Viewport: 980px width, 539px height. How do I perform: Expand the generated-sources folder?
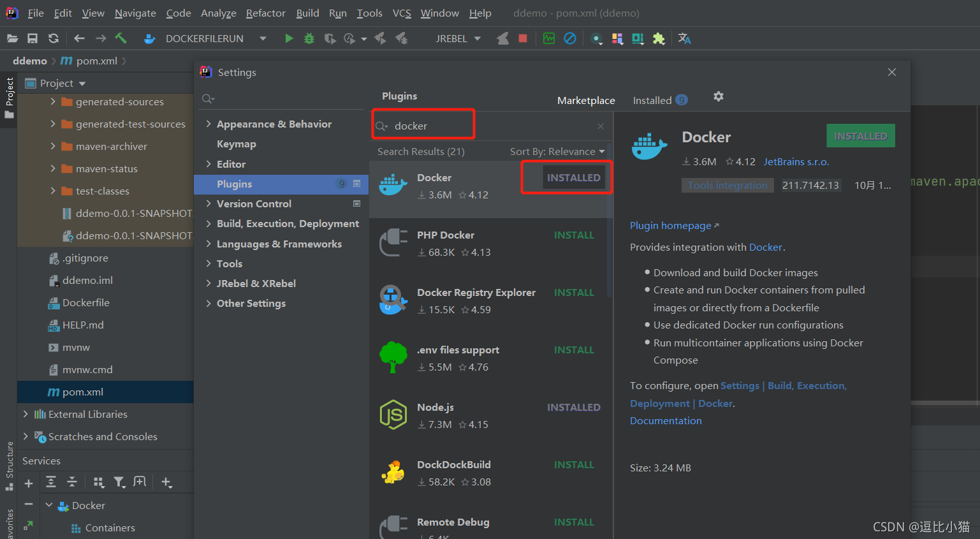[x=53, y=101]
